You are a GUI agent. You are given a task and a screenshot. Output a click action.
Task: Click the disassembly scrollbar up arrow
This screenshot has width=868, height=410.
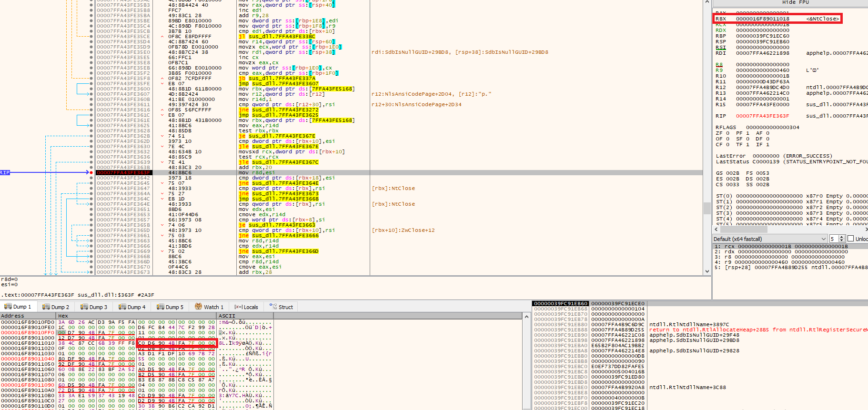point(707,3)
